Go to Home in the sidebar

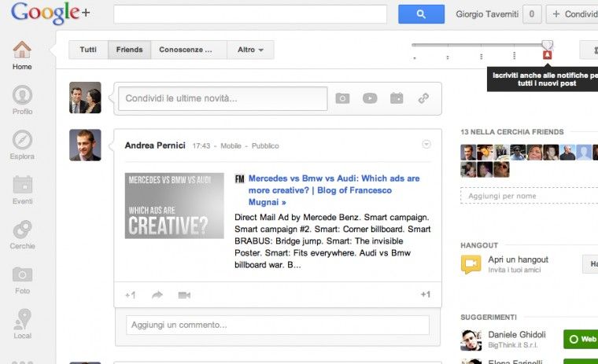point(22,55)
